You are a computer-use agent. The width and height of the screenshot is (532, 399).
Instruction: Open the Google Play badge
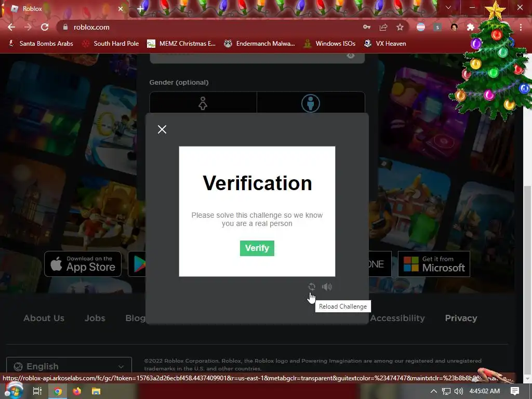[x=137, y=264]
